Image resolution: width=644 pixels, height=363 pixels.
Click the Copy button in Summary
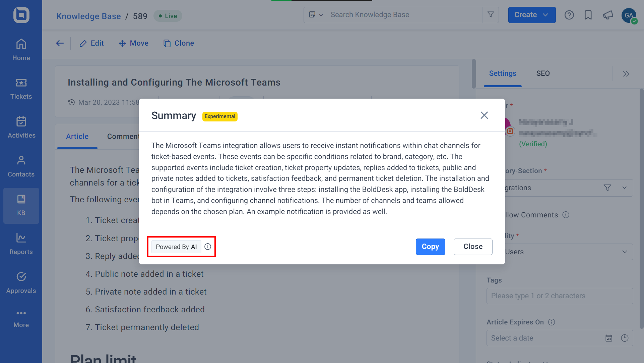(430, 247)
